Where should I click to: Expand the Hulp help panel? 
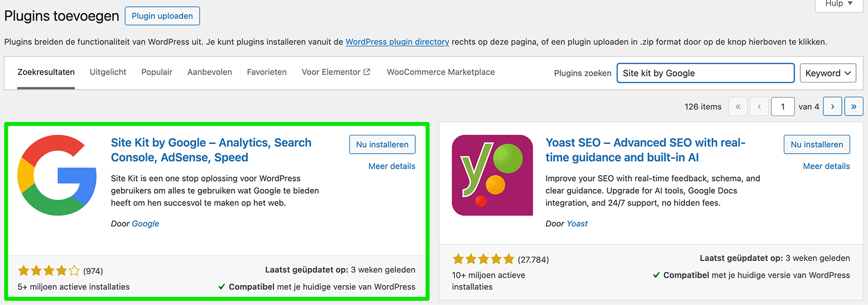click(x=838, y=4)
